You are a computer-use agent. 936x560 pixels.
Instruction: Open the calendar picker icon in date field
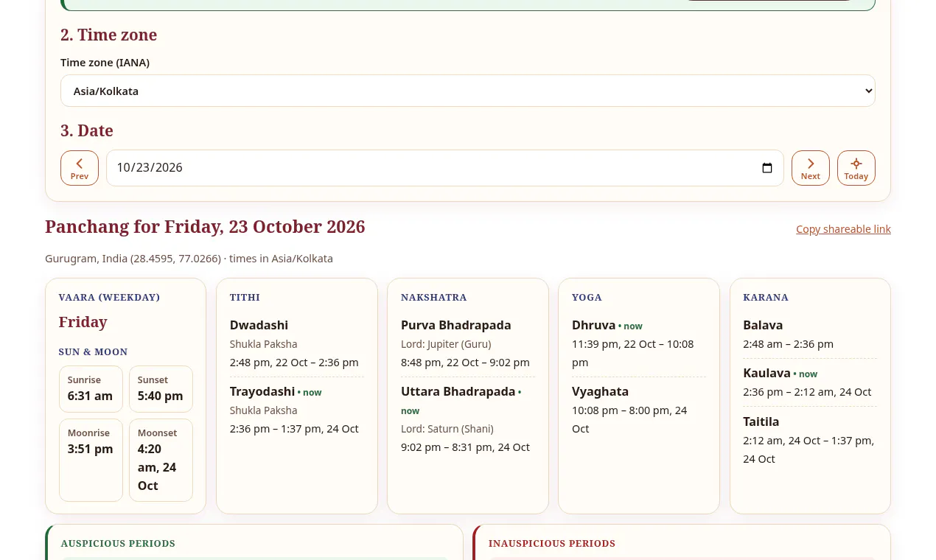click(x=767, y=168)
